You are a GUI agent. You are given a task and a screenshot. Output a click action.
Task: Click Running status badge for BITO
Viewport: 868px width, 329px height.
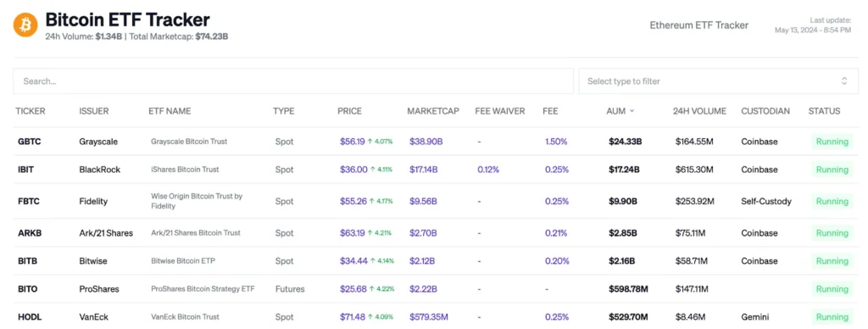coord(832,289)
